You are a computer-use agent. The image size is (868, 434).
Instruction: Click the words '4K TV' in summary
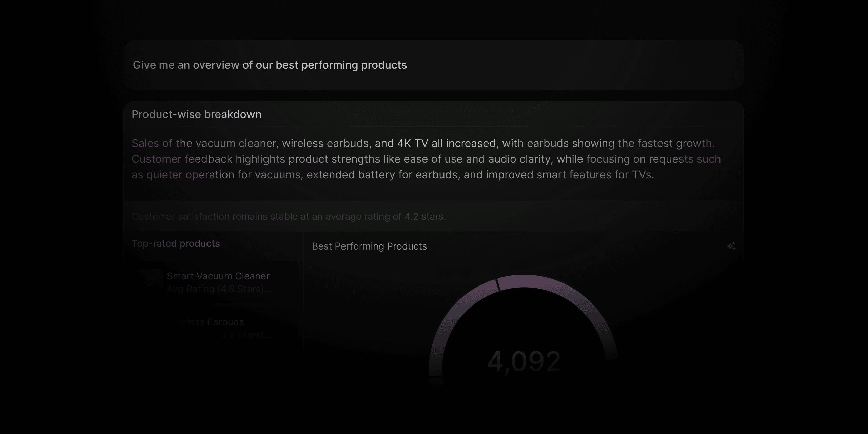[413, 143]
